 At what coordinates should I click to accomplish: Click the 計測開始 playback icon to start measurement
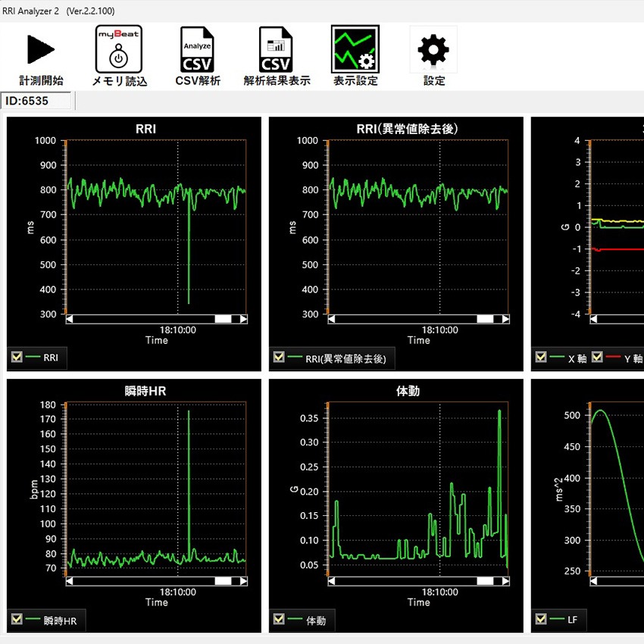click(39, 48)
